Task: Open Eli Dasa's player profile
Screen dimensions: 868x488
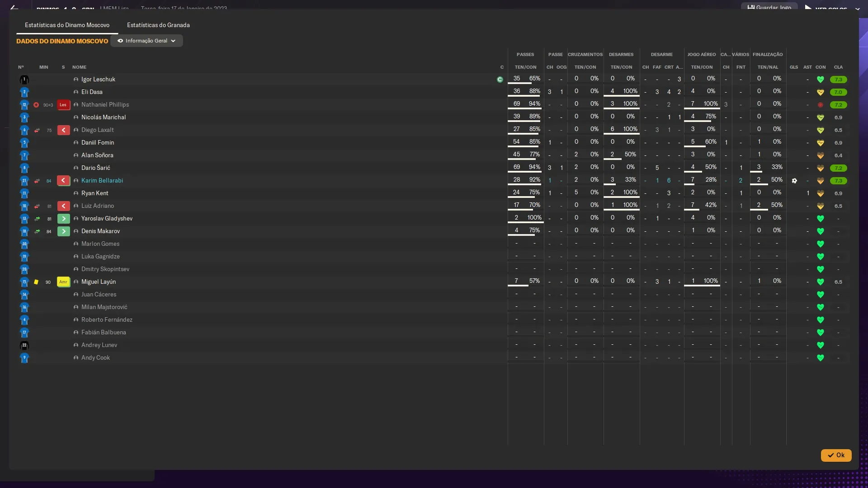Action: click(x=92, y=92)
